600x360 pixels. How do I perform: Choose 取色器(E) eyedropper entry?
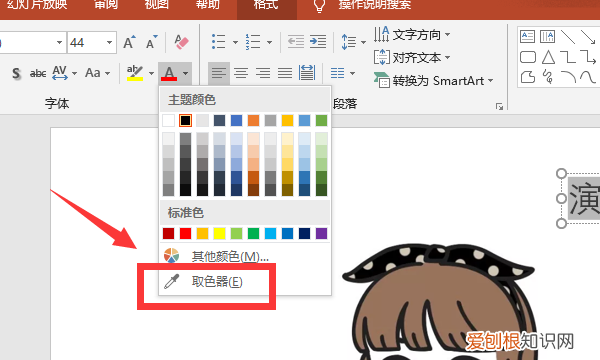[245, 282]
